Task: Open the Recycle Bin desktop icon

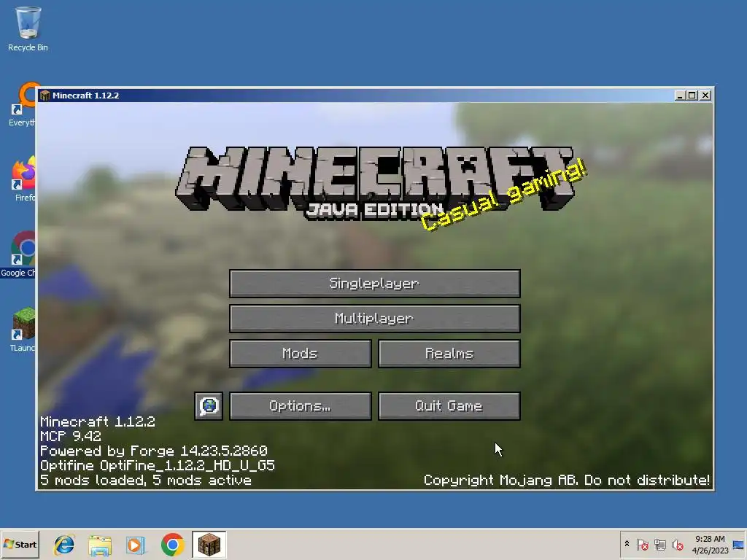Action: (x=28, y=28)
